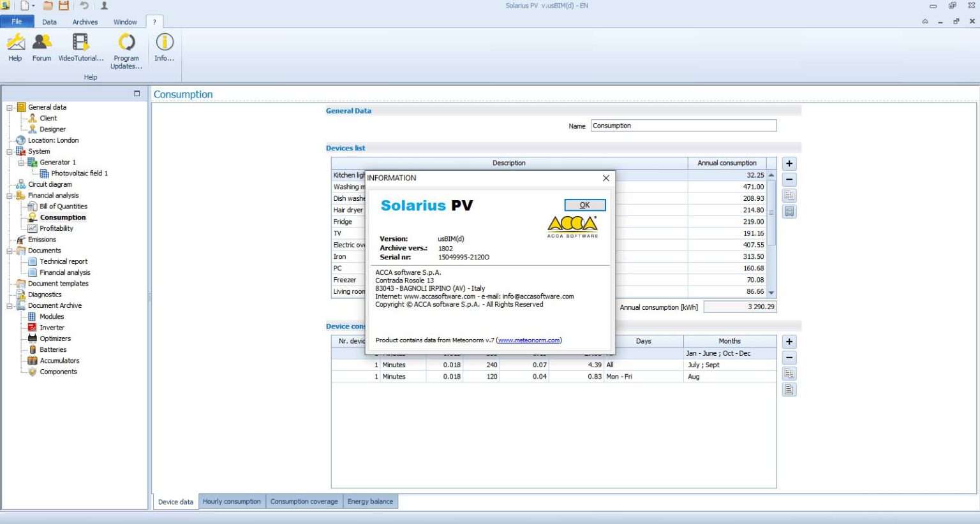Select Photovoltaic field 1 in the tree
This screenshot has height=524, width=980.
(x=79, y=173)
